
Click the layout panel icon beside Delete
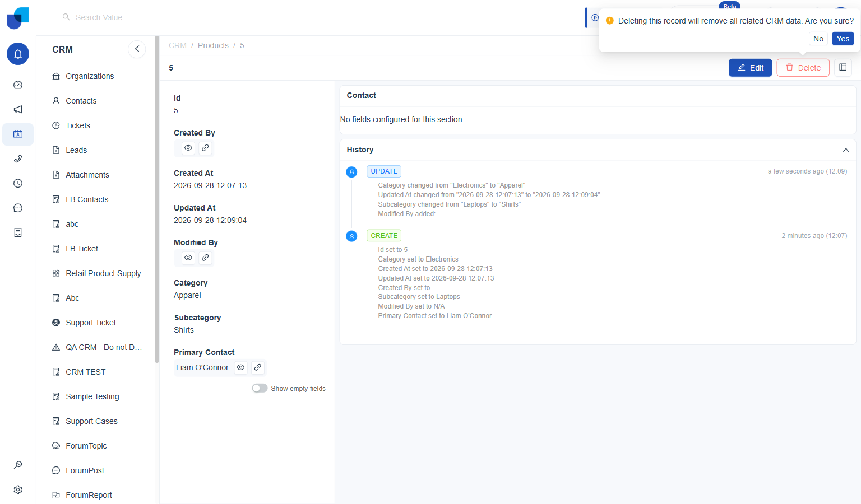pyautogui.click(x=843, y=67)
